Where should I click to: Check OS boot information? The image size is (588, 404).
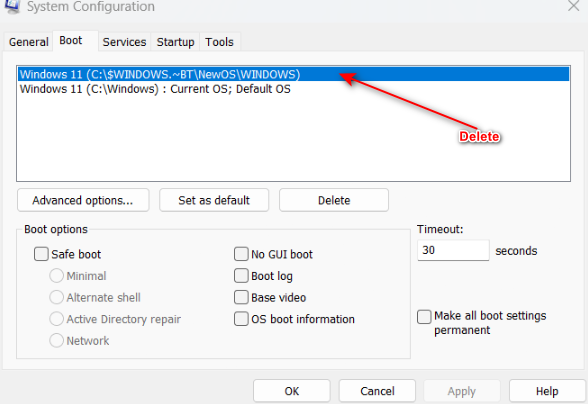[241, 319]
